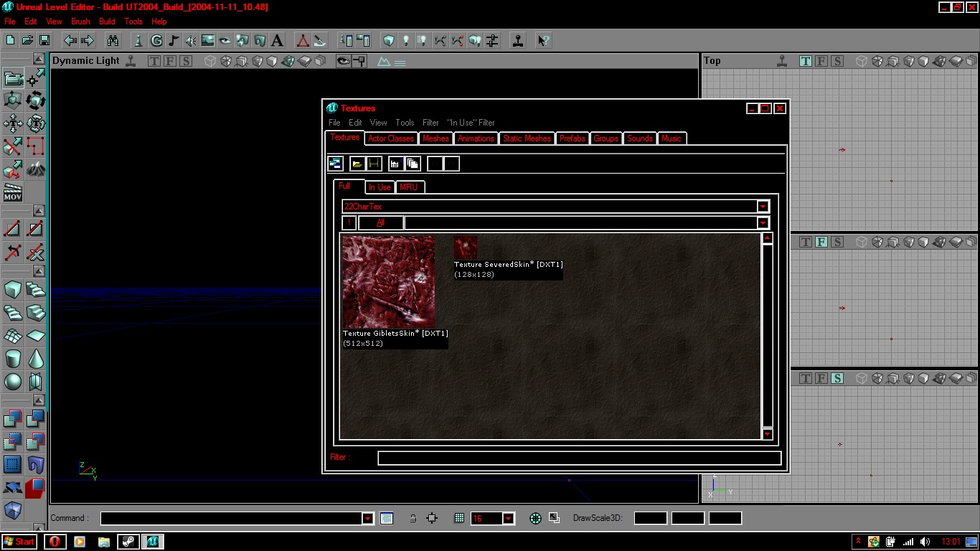Select the Camera Movement tool in toolbox
The height and width of the screenshot is (551, 980).
point(13,77)
